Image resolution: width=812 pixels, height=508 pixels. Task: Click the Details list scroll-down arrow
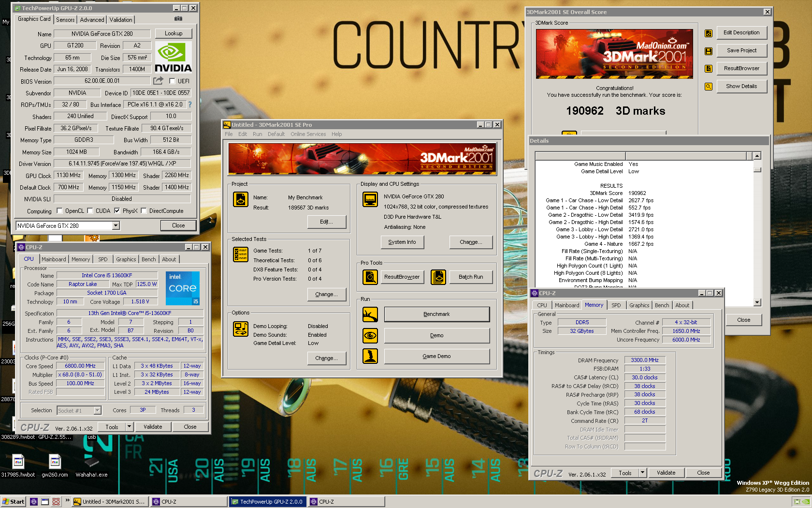(757, 302)
